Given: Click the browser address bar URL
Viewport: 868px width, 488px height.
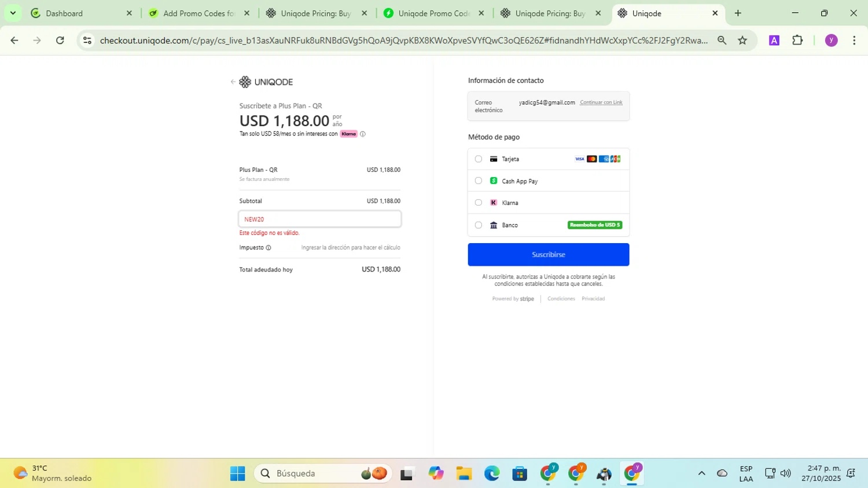Looking at the screenshot, I should pyautogui.click(x=403, y=40).
